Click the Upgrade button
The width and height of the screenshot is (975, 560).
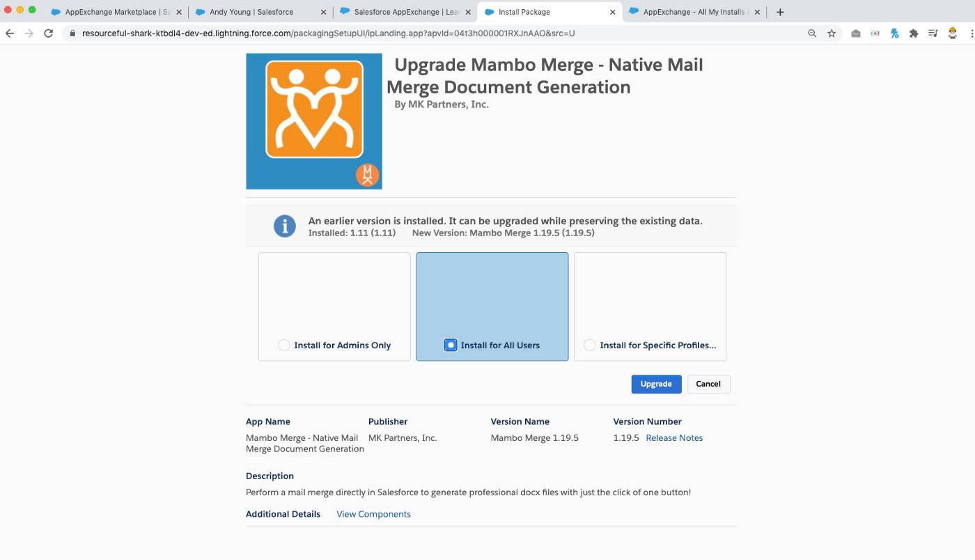[x=656, y=384]
